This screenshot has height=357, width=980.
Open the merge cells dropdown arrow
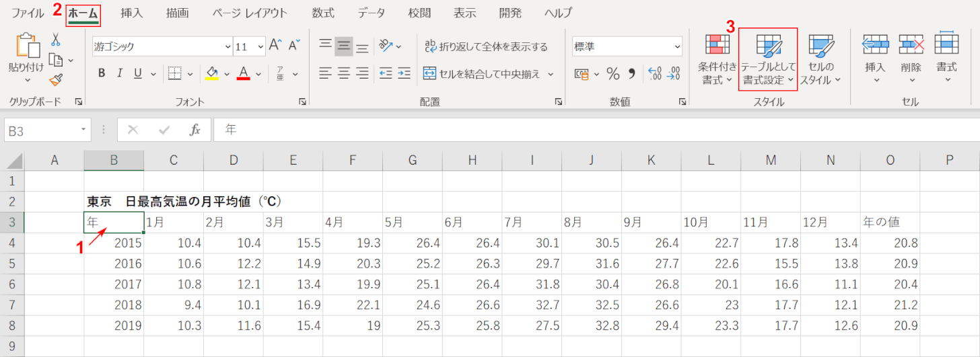[551, 74]
